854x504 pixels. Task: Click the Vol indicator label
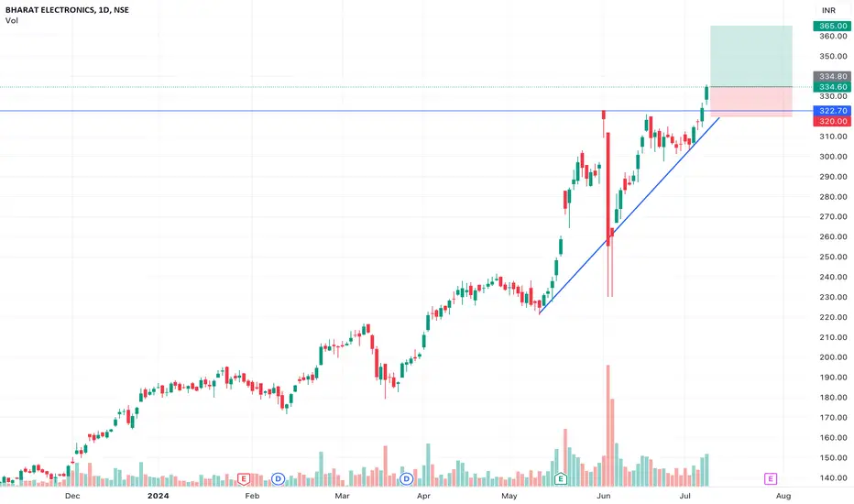point(11,21)
